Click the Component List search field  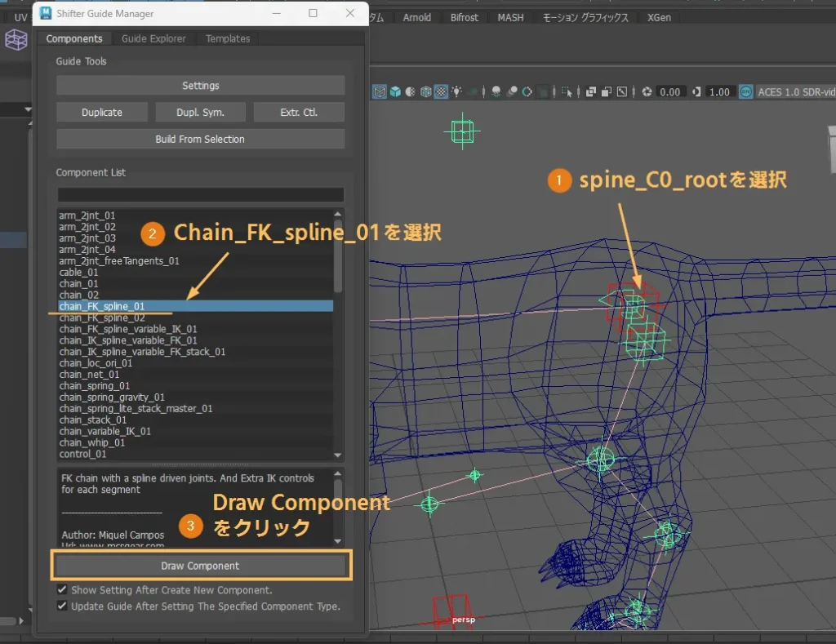coord(200,194)
